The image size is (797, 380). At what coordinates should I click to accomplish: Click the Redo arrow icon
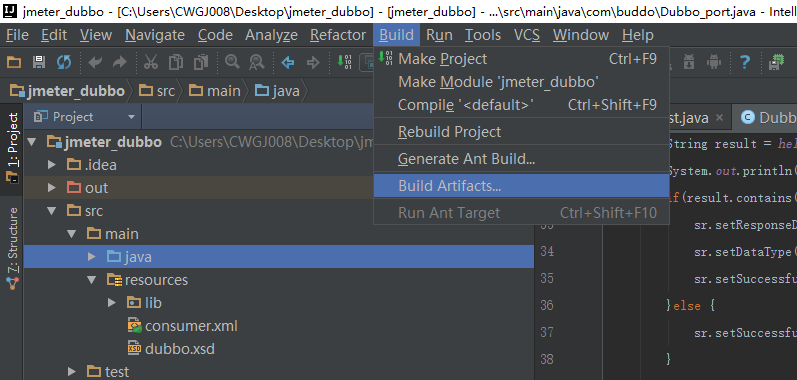click(119, 62)
